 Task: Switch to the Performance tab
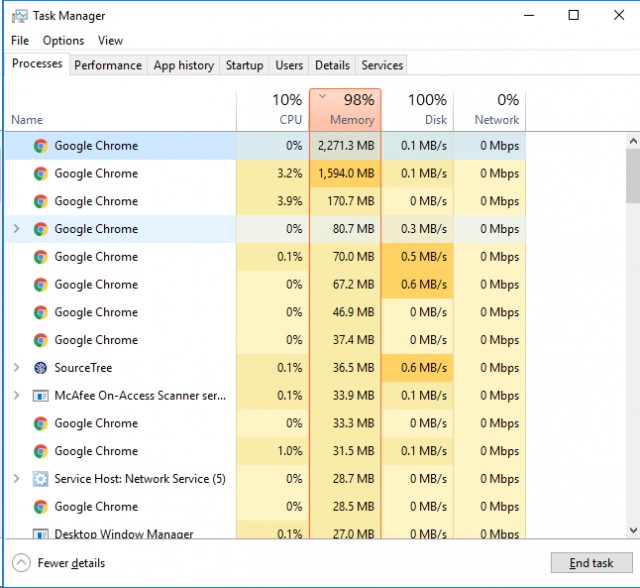pyautogui.click(x=108, y=65)
